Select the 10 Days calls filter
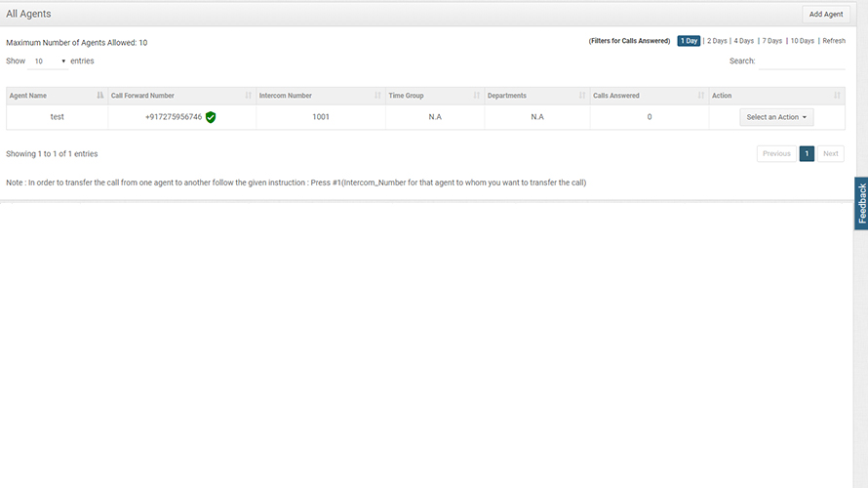The image size is (868, 488). (x=802, y=41)
